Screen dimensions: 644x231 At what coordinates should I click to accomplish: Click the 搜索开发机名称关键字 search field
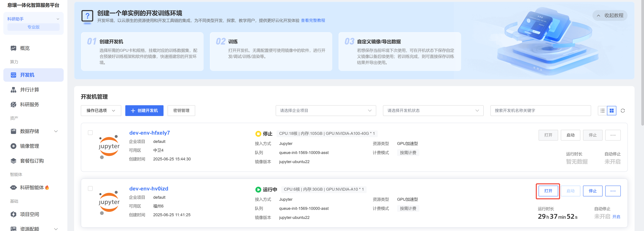click(x=540, y=111)
